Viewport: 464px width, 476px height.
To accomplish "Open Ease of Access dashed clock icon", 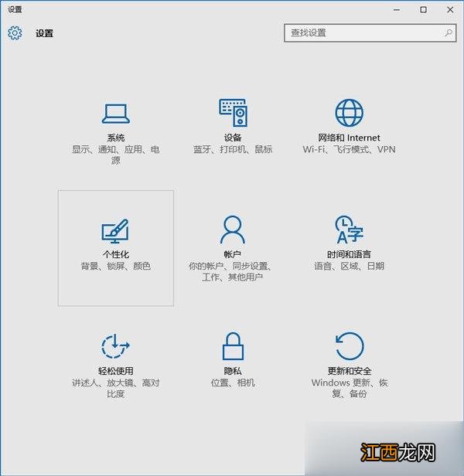I will click(115, 346).
